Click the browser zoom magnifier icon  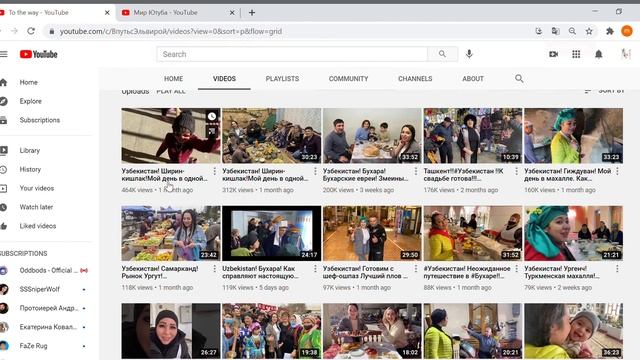(x=572, y=31)
